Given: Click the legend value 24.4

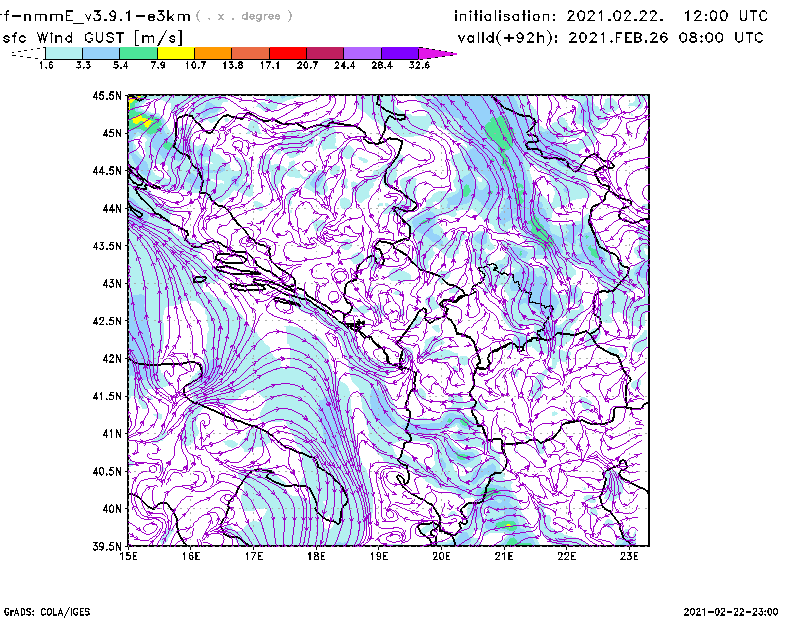Looking at the screenshot, I should pos(344,65).
